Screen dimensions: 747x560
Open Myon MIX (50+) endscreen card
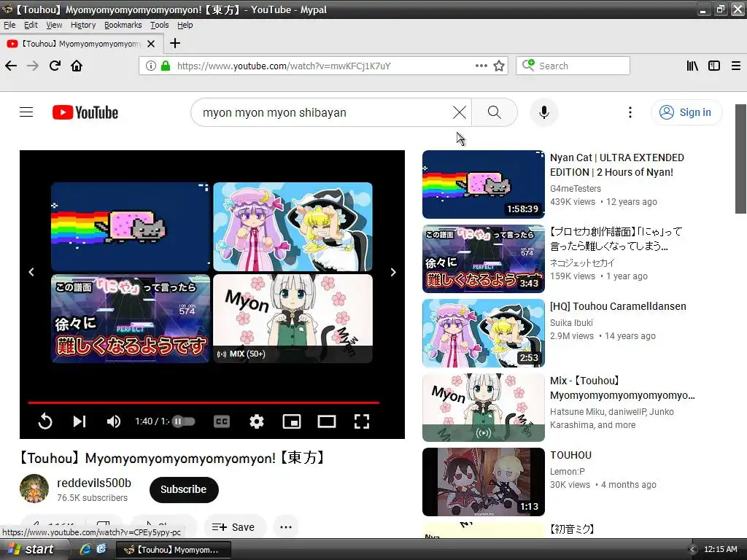(x=293, y=319)
